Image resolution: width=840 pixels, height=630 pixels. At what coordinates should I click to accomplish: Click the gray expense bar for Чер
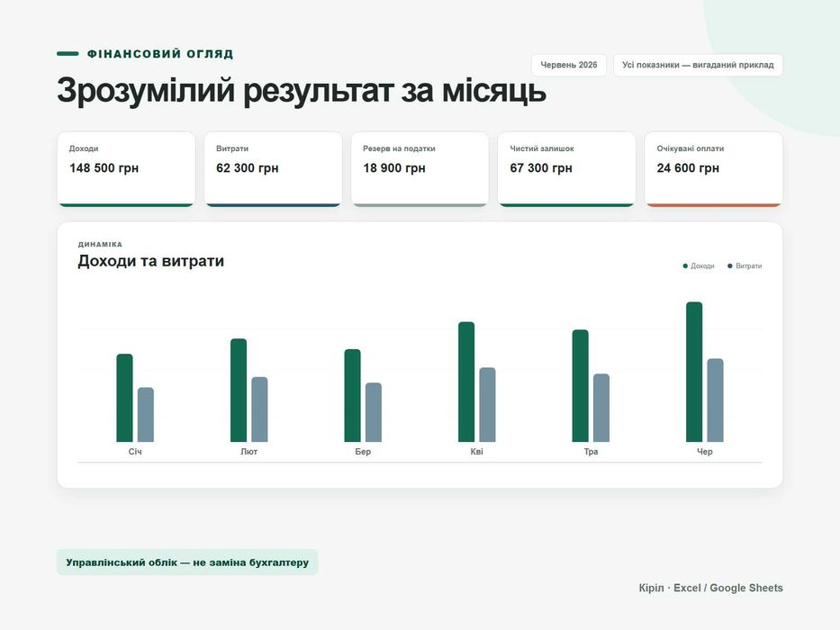tap(715, 400)
